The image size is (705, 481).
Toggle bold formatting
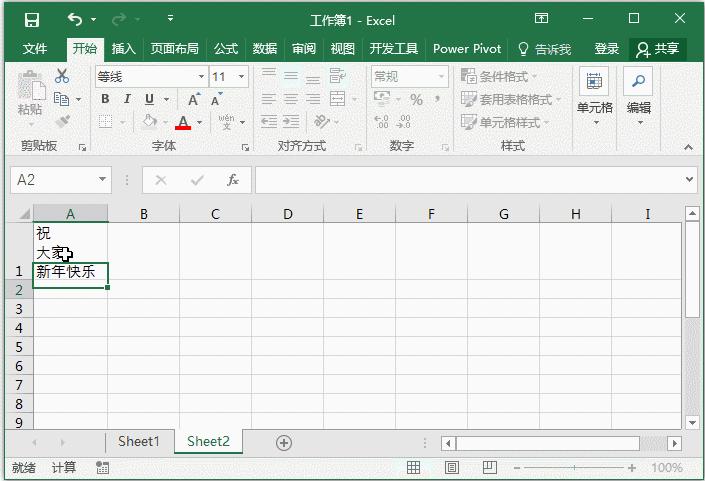105,99
